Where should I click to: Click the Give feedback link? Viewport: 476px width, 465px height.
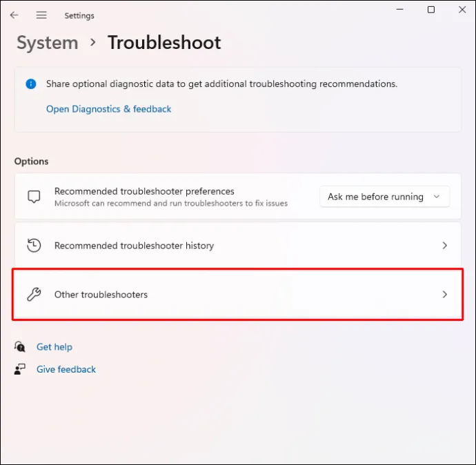66,369
